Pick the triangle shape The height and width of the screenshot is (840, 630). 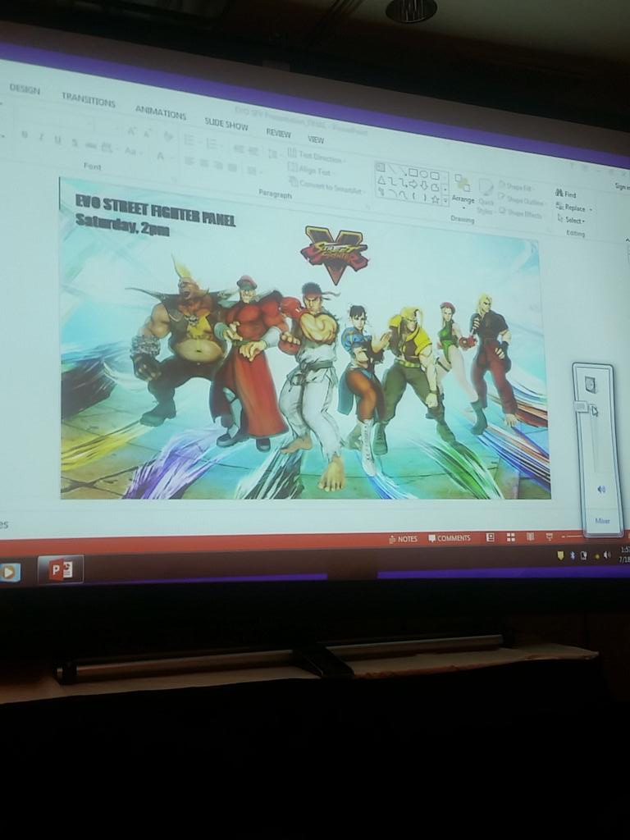click(x=381, y=181)
